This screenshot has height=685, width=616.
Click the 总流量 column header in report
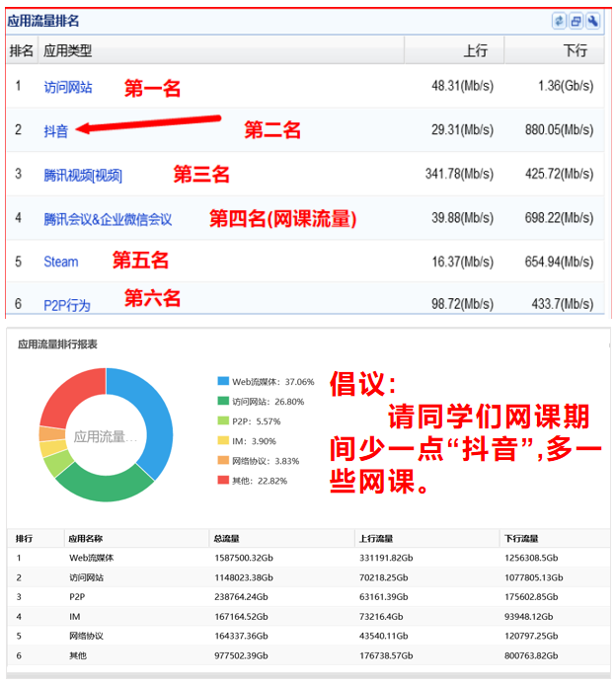225,539
